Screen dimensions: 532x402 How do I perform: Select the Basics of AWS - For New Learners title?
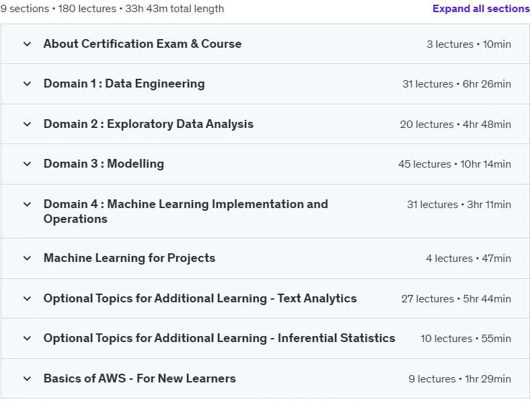140,378
